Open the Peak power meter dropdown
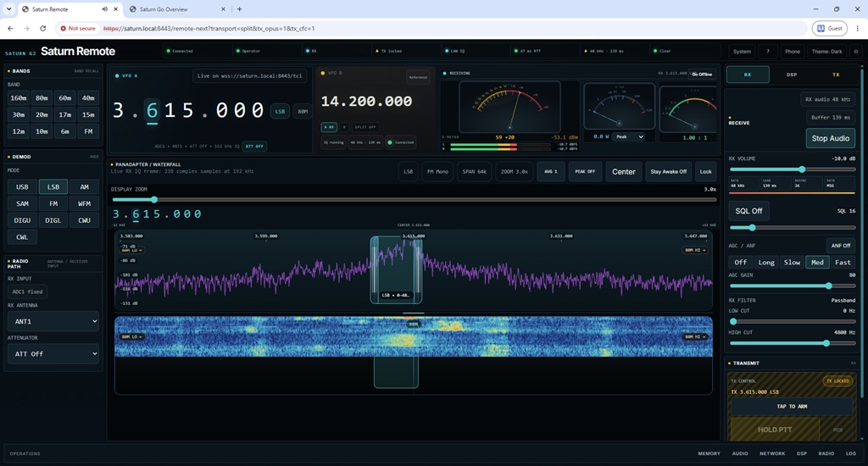Viewport: 868px width, 466px height. 630,136
